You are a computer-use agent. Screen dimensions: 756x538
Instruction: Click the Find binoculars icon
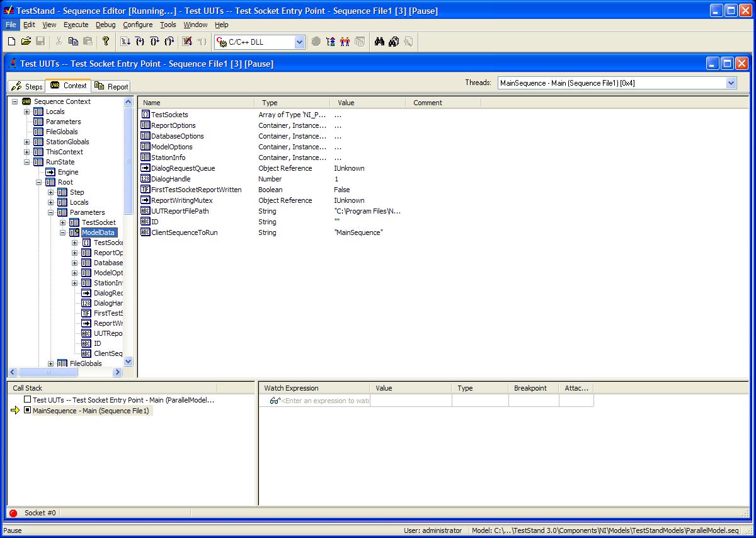pyautogui.click(x=379, y=42)
